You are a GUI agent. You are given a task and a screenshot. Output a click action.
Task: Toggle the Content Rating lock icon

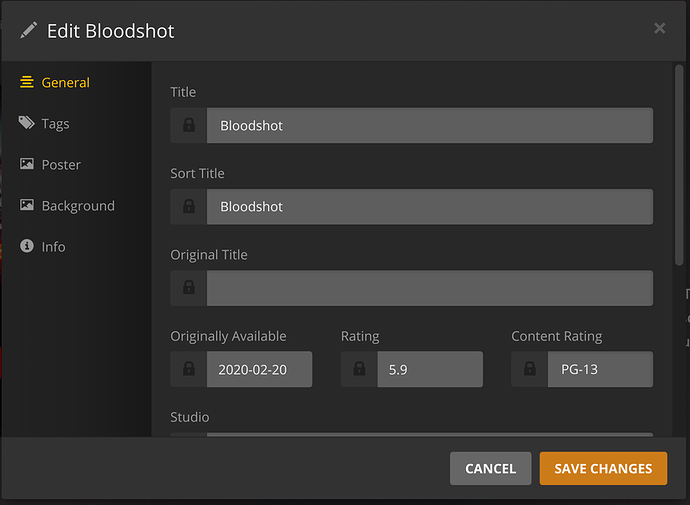[529, 369]
